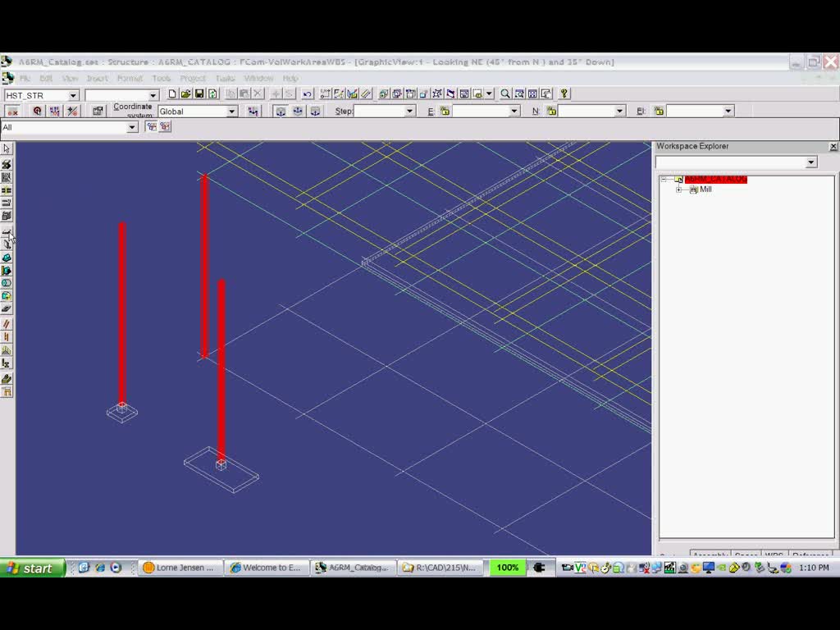This screenshot has width=840, height=630.
Task: Open the Format menu
Action: [x=130, y=78]
